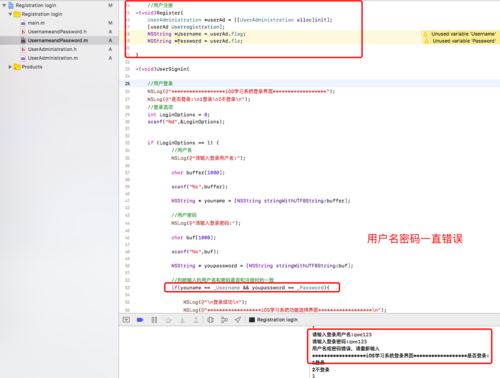The width and height of the screenshot is (500, 378).
Task: Click the Unused variable 'Username' warning
Action: point(463,34)
